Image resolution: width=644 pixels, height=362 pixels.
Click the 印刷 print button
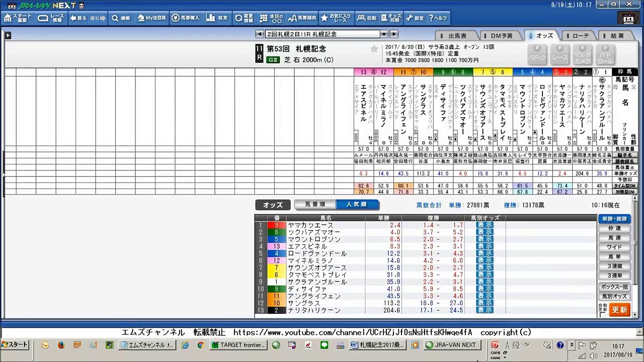click(367, 18)
